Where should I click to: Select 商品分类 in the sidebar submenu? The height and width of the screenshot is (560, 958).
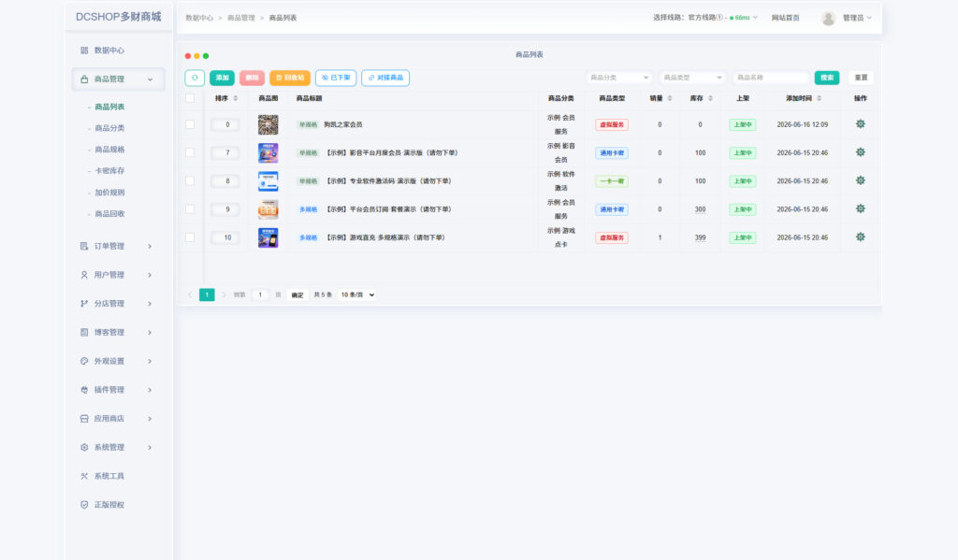point(109,128)
